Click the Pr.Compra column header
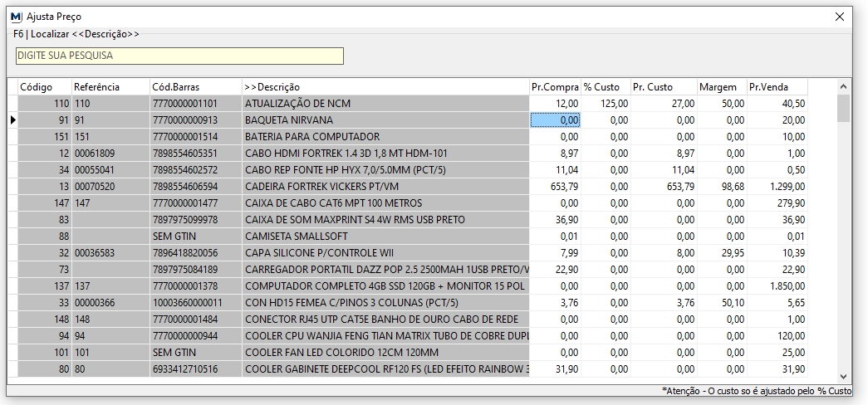The image size is (868, 405). pos(554,87)
